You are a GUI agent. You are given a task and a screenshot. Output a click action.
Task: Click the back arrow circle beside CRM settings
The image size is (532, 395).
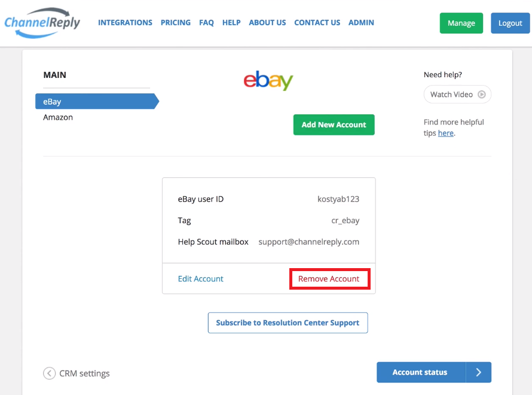pos(49,373)
